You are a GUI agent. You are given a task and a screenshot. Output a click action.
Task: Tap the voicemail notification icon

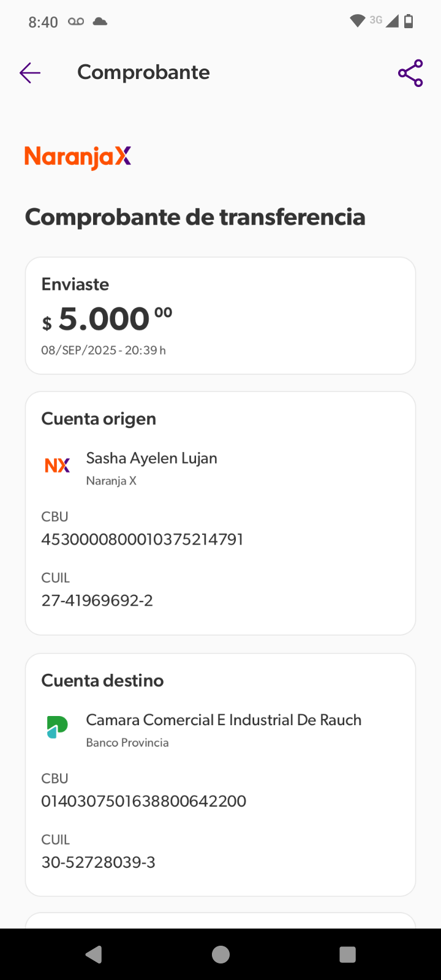coord(76,21)
